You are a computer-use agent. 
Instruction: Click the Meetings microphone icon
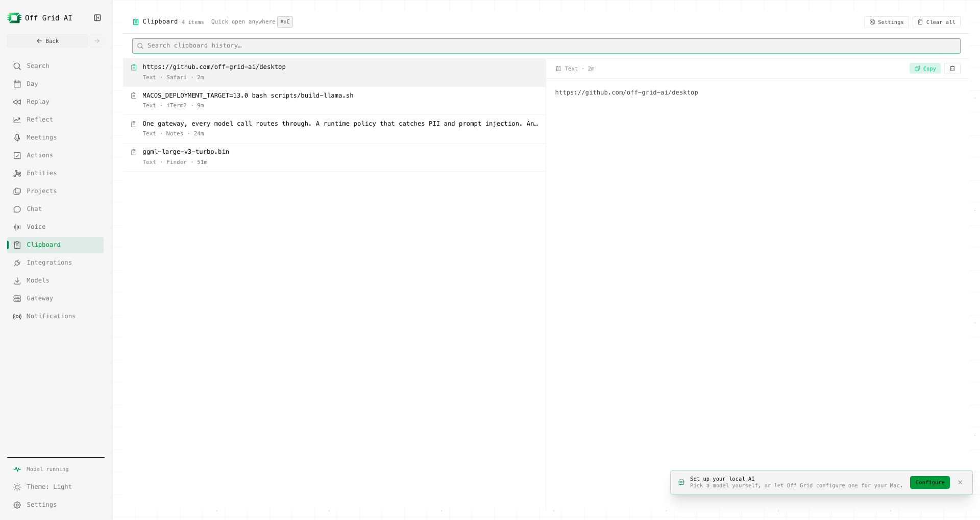pyautogui.click(x=17, y=137)
